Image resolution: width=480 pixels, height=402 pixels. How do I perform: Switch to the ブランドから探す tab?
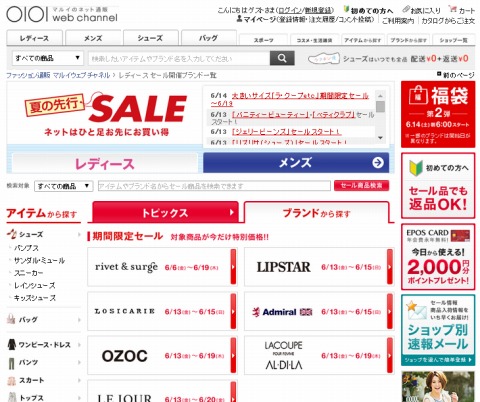tap(317, 213)
